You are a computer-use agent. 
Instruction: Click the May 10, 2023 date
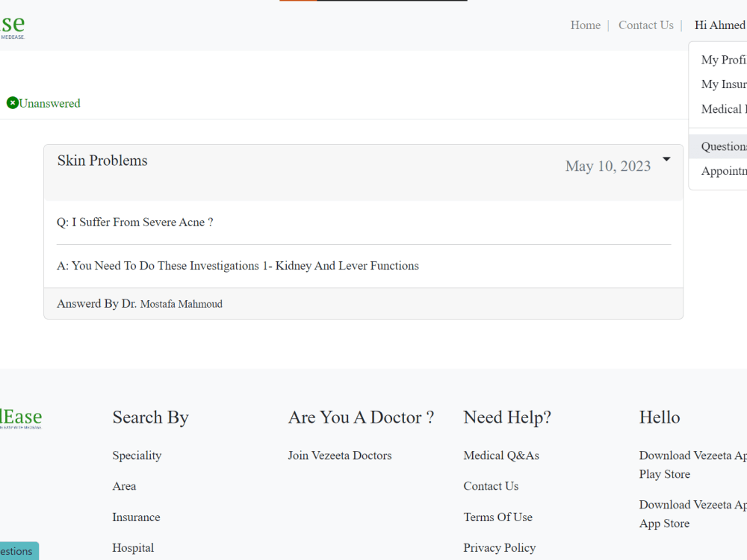(x=608, y=166)
